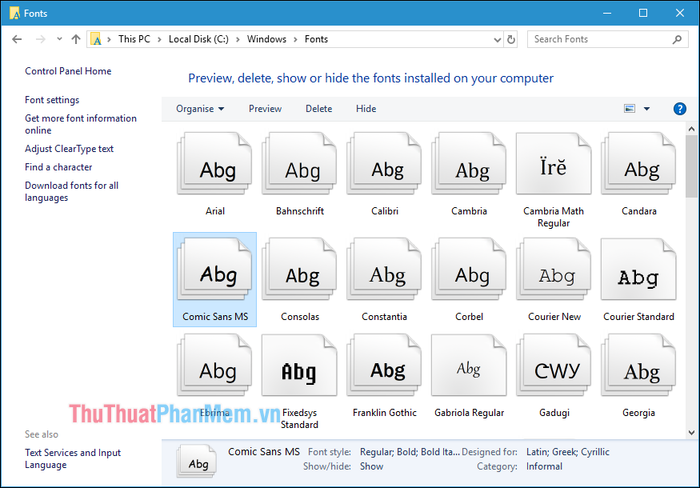This screenshot has height=488, width=700.
Task: Click the change view icon
Action: [x=629, y=108]
